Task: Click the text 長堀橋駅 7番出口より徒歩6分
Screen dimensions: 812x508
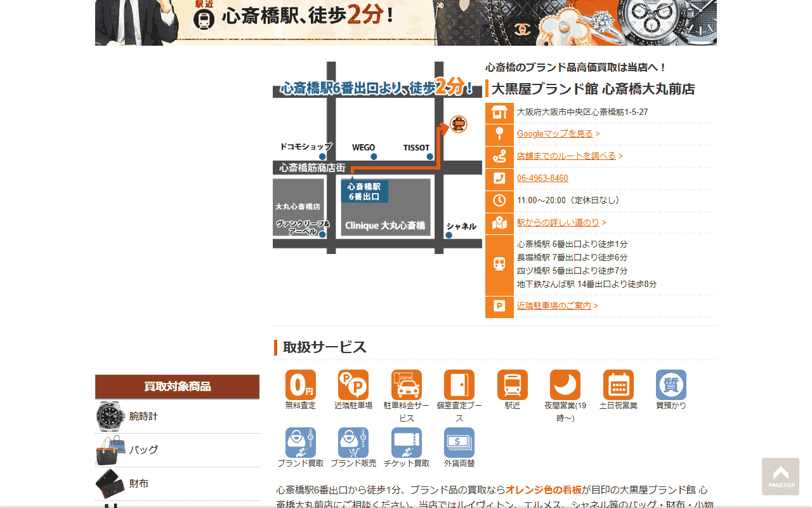Action: click(572, 258)
